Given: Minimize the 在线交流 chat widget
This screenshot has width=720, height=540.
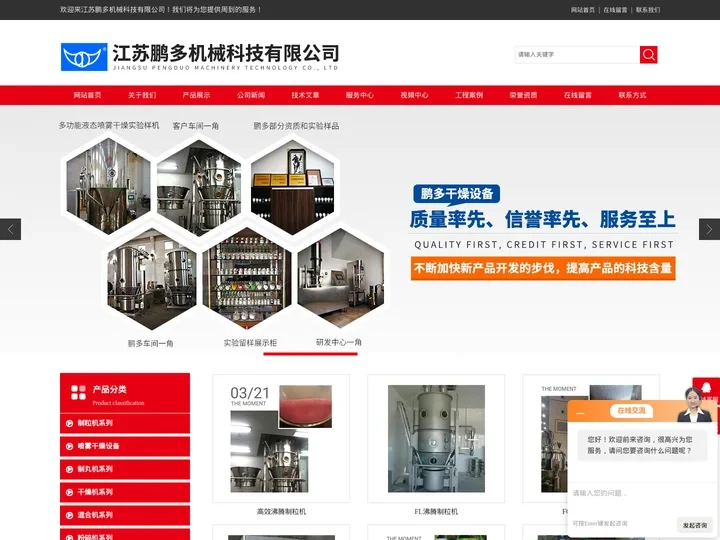Looking at the screenshot, I should [580, 413].
